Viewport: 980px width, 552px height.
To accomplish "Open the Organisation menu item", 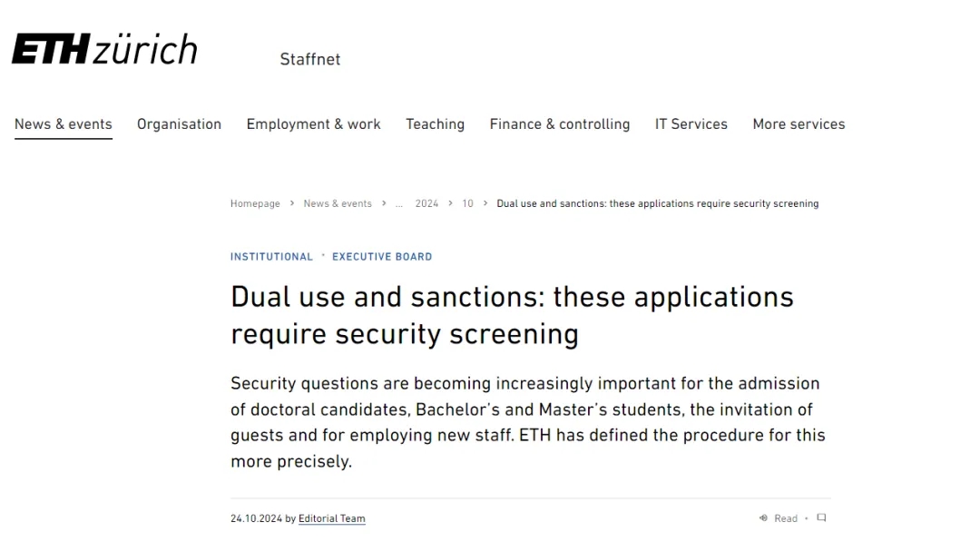I will pyautogui.click(x=180, y=123).
